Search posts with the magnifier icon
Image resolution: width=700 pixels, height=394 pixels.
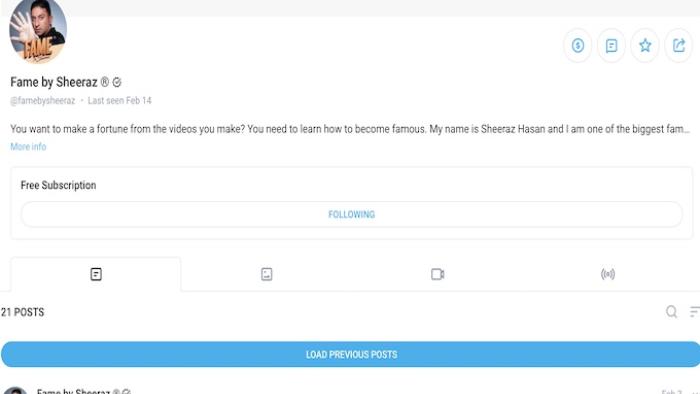coord(671,311)
